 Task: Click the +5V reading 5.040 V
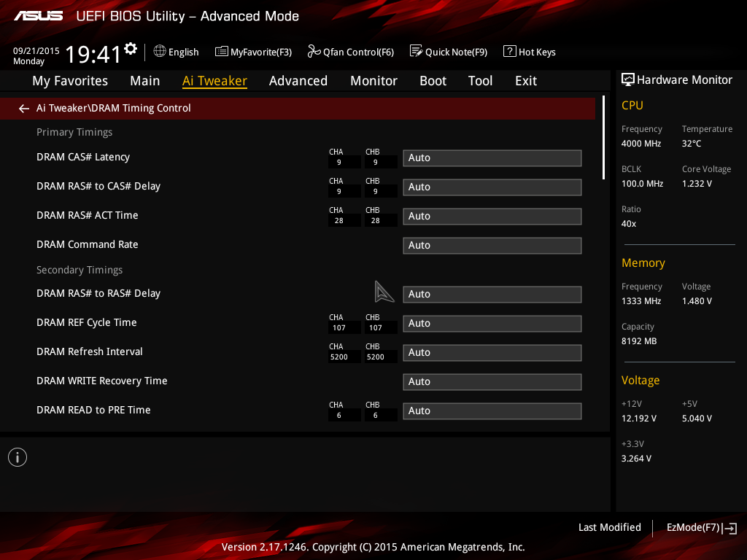click(697, 418)
